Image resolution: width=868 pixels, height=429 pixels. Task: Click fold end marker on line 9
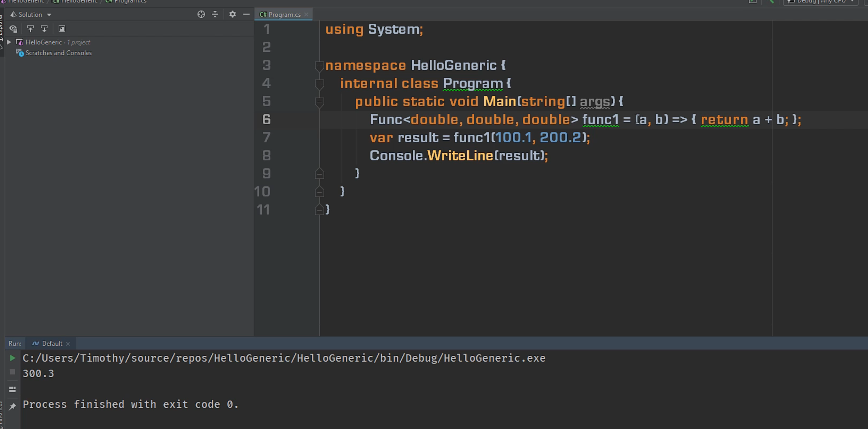pyautogui.click(x=319, y=174)
